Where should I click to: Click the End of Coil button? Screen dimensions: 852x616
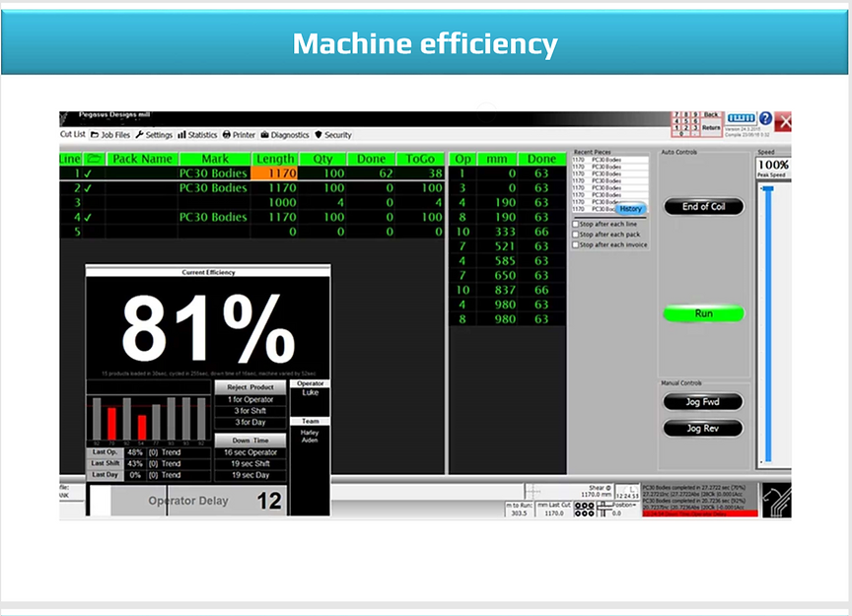point(704,206)
